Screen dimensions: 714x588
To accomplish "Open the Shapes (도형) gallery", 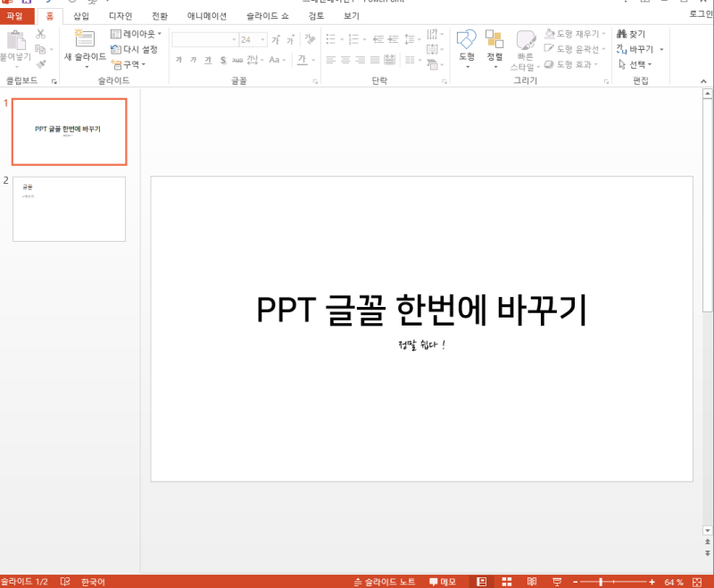I will pos(467,49).
